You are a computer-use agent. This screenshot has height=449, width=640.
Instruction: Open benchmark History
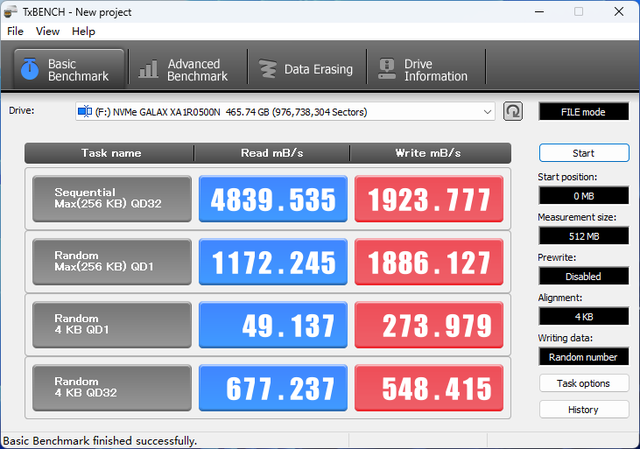584,409
